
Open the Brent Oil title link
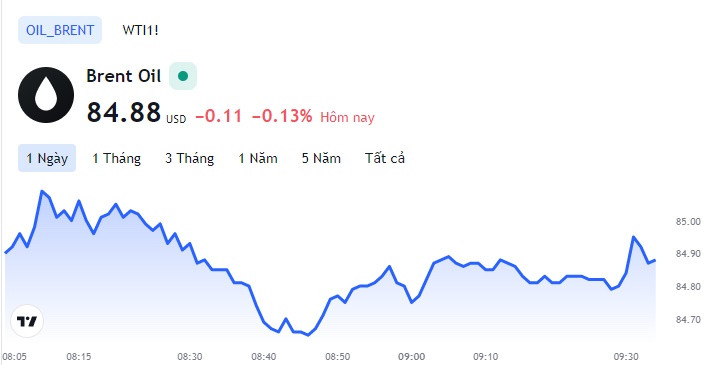pyautogui.click(x=124, y=76)
